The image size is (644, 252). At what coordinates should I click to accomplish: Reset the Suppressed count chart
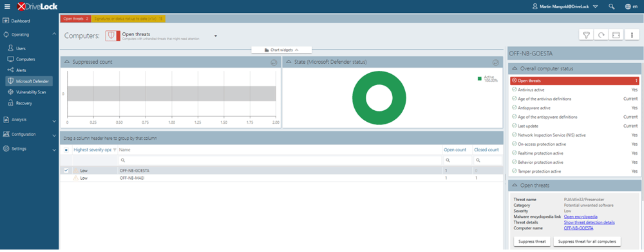pyautogui.click(x=274, y=62)
